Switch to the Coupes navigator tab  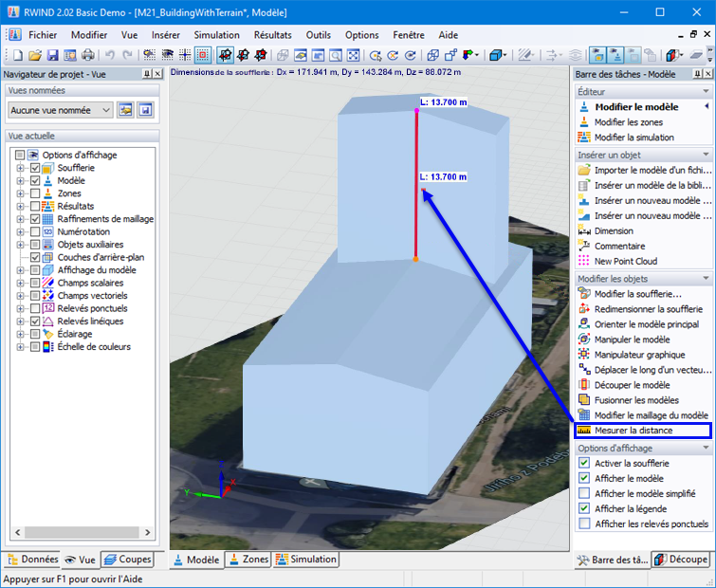[x=127, y=560]
